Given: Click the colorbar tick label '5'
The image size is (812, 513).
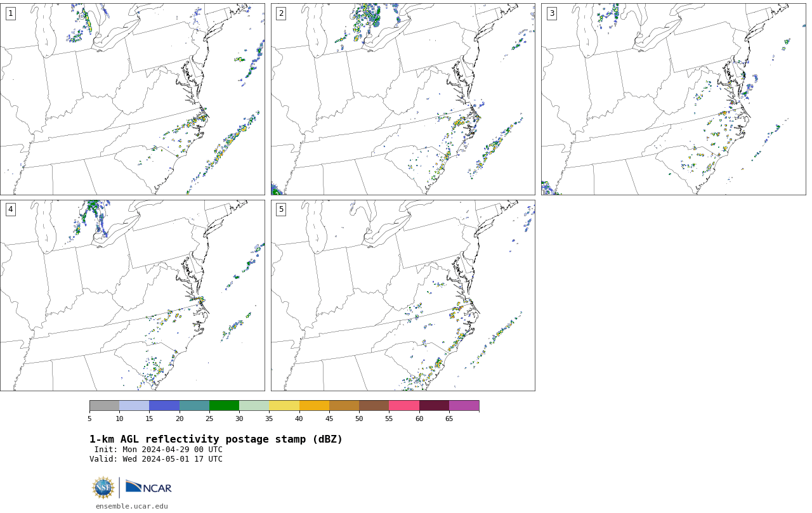Looking at the screenshot, I should [89, 419].
